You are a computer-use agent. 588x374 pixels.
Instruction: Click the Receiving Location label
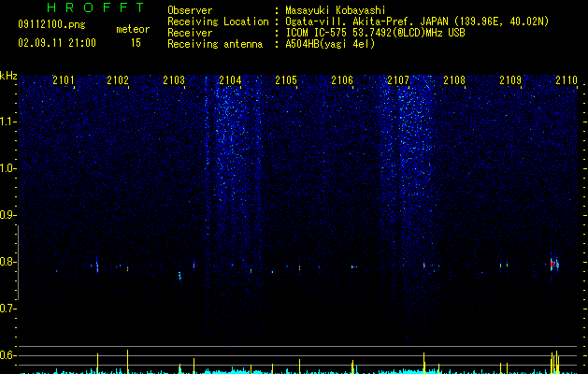coord(218,22)
